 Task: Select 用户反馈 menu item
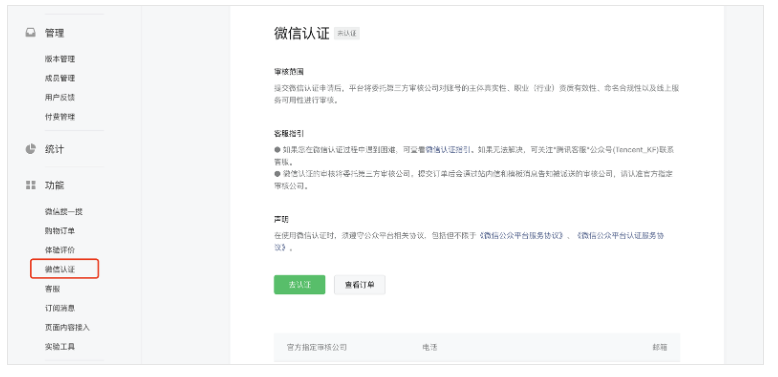click(x=60, y=98)
